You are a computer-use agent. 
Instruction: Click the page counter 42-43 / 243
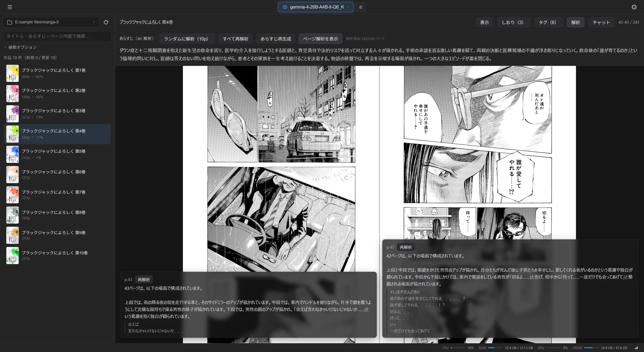(x=629, y=22)
